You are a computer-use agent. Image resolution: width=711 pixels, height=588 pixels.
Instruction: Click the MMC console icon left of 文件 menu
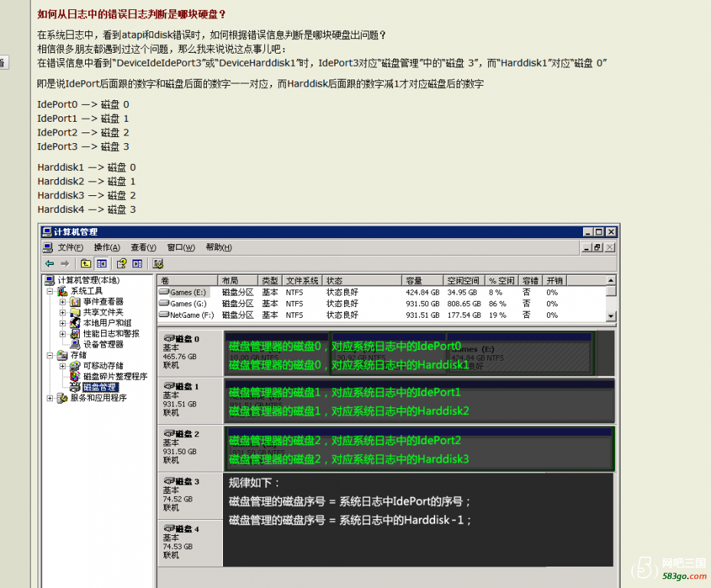(x=48, y=247)
